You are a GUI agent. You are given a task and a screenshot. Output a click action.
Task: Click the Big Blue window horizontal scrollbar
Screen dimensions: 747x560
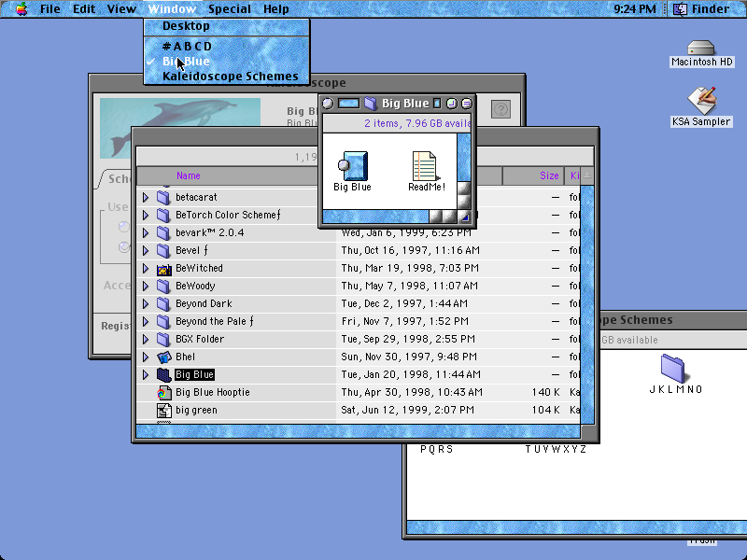click(x=389, y=217)
